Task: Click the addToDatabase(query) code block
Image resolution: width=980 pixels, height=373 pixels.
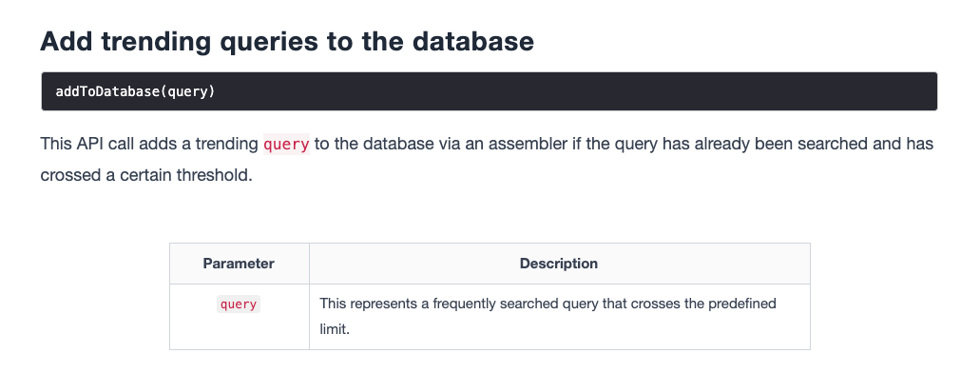Action: [x=490, y=91]
